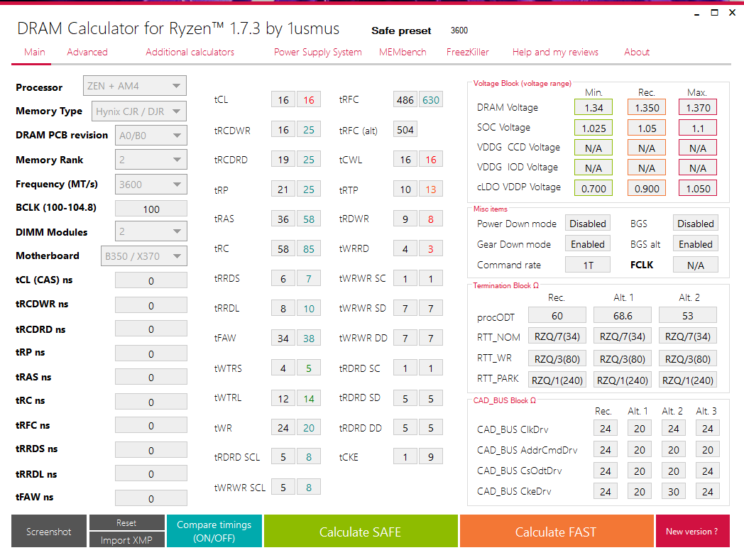The width and height of the screenshot is (744, 560).
Task: Click Power Down mode Disabled value
Action: [587, 223]
